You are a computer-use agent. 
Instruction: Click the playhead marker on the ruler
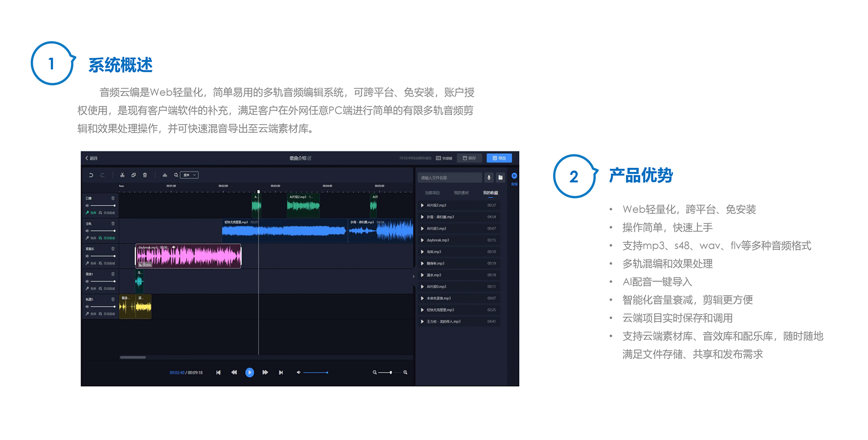259,192
